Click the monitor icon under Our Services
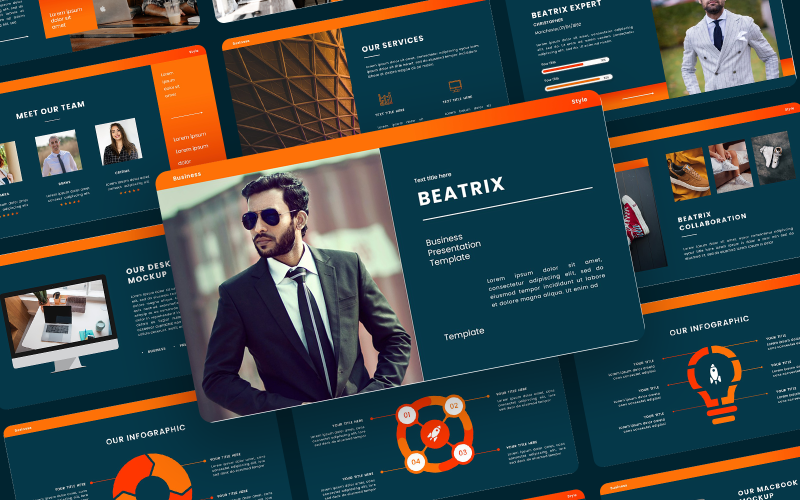Image resolution: width=800 pixels, height=500 pixels. 455,86
